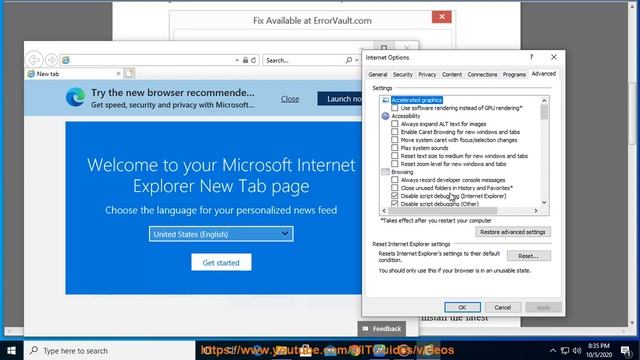Check Move system caret with focus/selection changes
The image size is (640, 360).
coord(394,140)
